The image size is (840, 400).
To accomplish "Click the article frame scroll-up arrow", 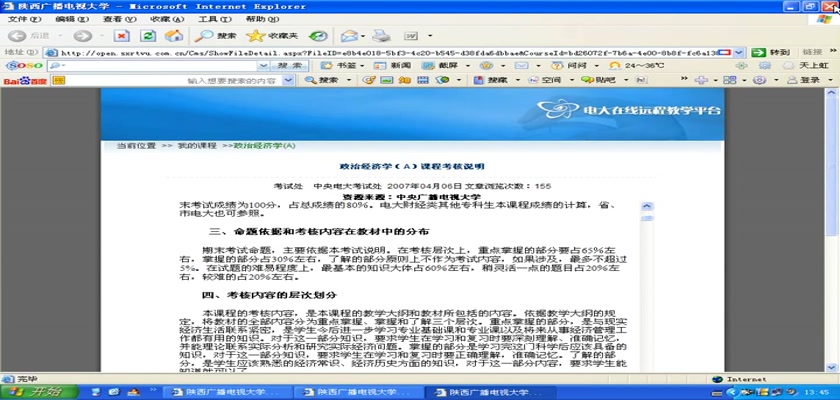I will tap(648, 207).
